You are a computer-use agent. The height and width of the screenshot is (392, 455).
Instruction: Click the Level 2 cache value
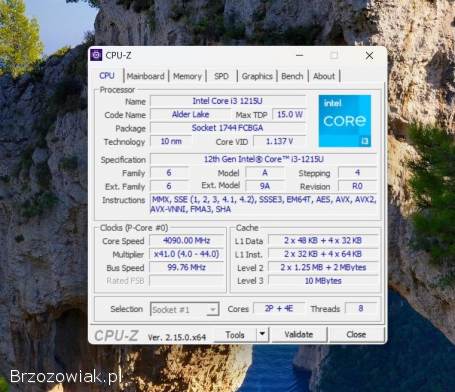click(323, 268)
